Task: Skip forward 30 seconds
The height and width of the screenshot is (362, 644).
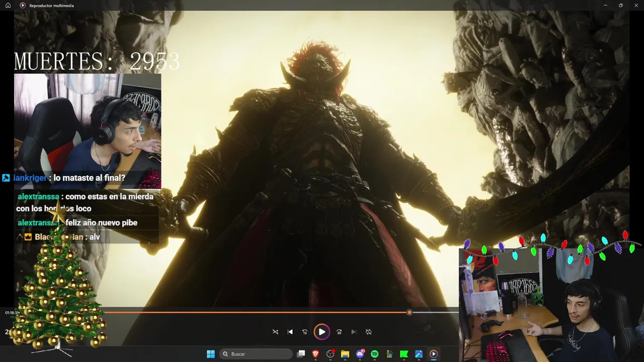Action: [x=339, y=332]
